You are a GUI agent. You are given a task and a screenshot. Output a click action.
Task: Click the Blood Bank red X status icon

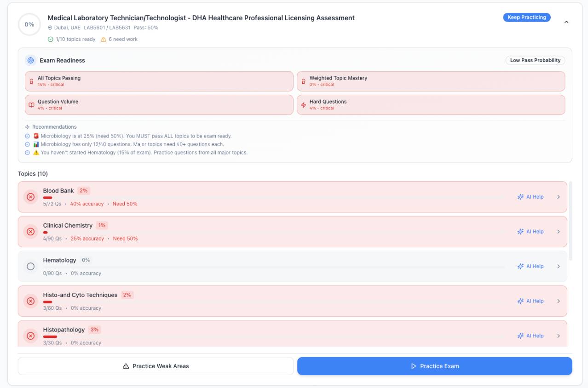coord(31,197)
